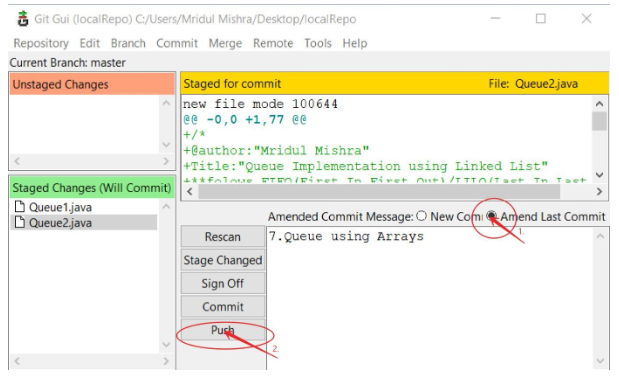Open the Tools menu

tap(318, 43)
